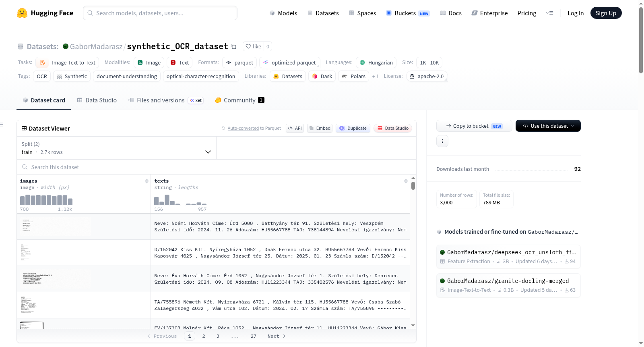
Task: Focus the Search this dataset field
Action: pos(217,167)
